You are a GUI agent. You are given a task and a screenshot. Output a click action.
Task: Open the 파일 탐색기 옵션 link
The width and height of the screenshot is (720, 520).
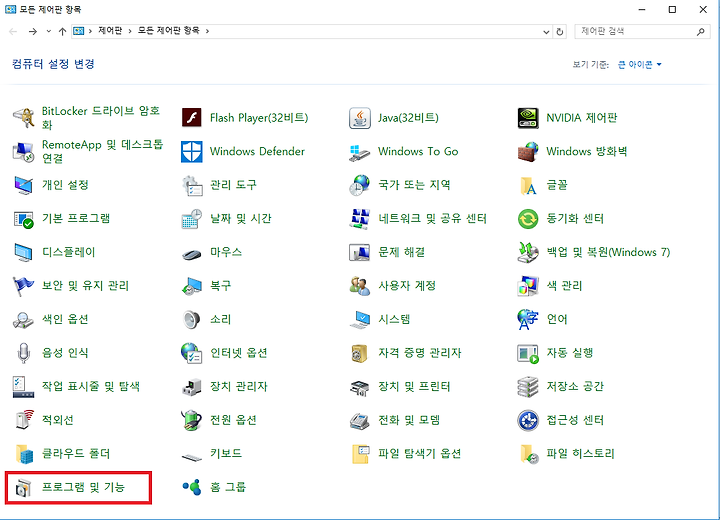pos(419,454)
